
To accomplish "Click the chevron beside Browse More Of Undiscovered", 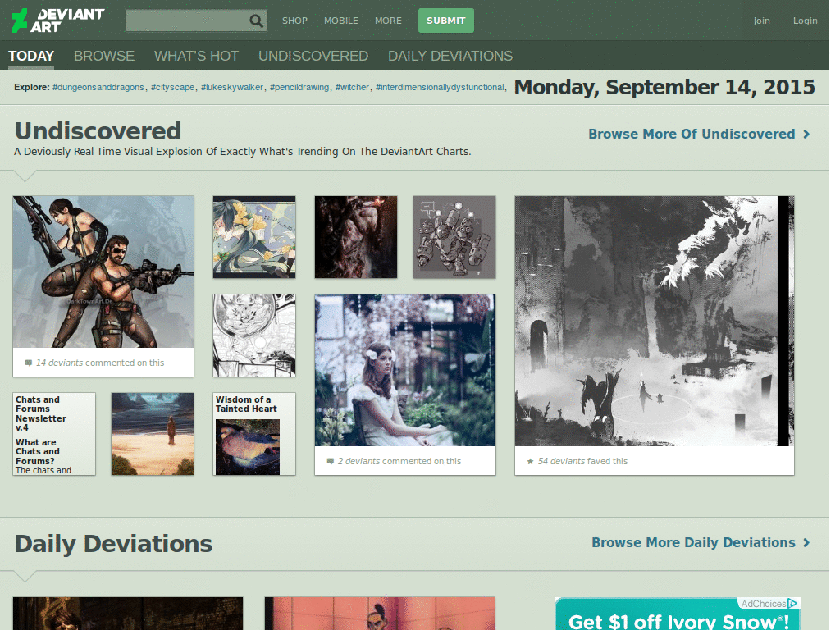I will coord(806,134).
